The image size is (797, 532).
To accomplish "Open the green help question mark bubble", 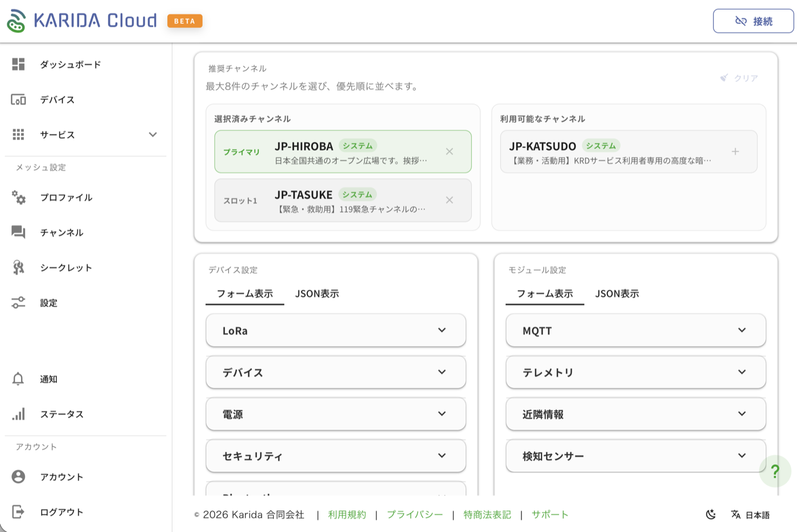I will pos(775,471).
